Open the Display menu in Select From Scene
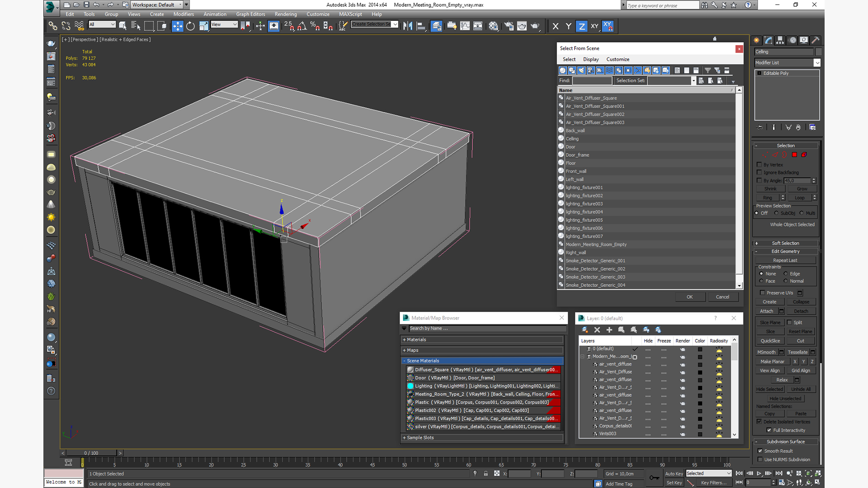The height and width of the screenshot is (488, 868). [x=590, y=59]
